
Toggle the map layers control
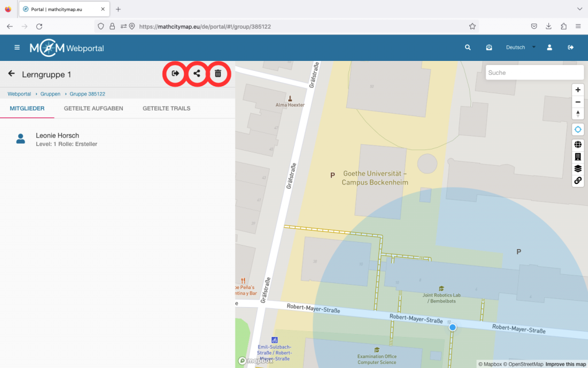click(578, 168)
